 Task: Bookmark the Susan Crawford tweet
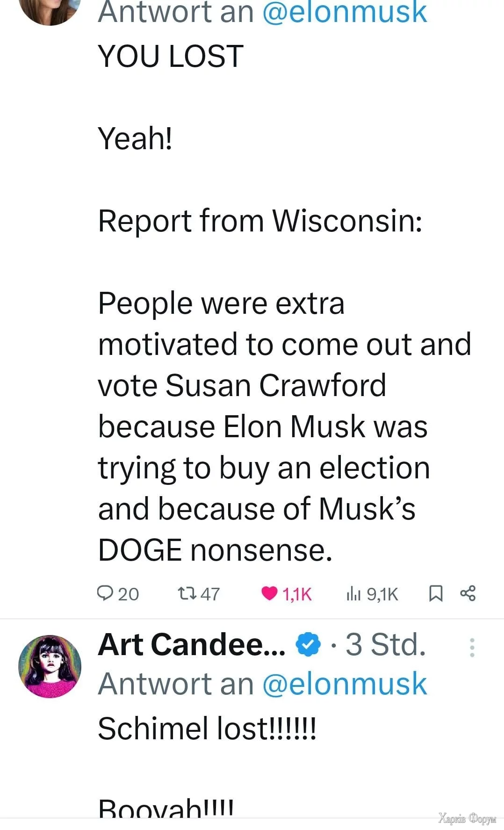(436, 593)
